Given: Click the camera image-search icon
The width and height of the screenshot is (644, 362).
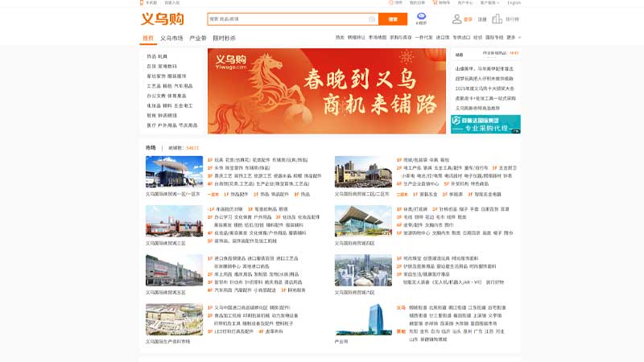Looking at the screenshot, I should (x=372, y=19).
